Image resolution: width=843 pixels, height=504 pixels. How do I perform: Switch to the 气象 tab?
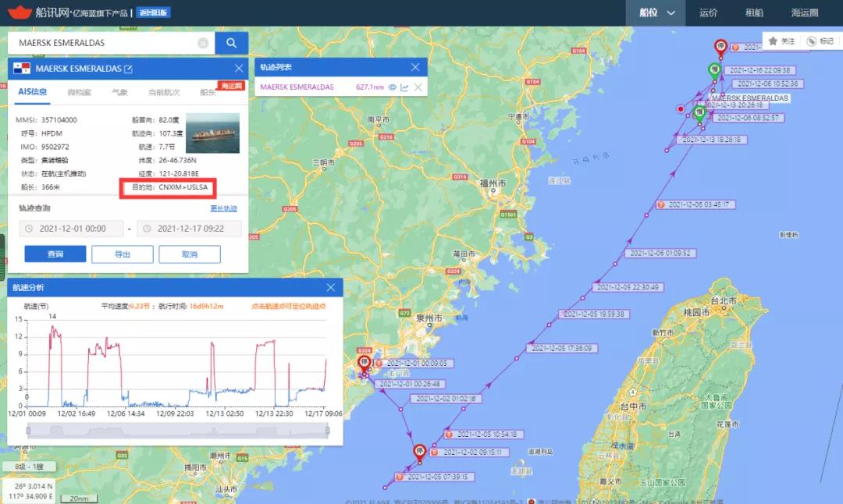(119, 91)
